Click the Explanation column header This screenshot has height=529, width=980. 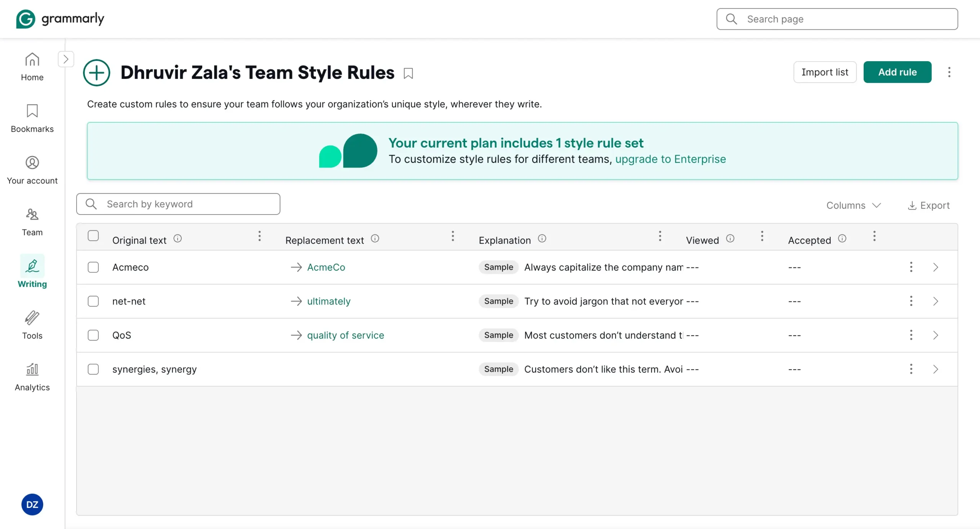click(505, 240)
